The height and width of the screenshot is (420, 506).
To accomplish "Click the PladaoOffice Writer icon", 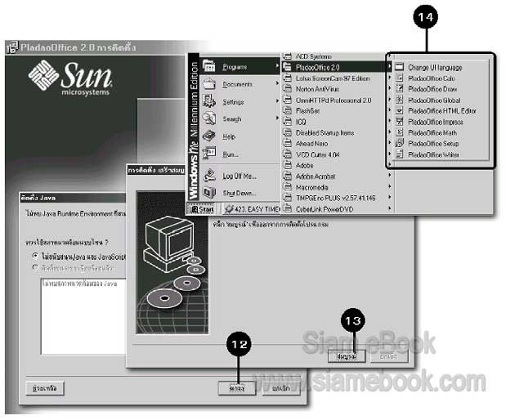I will [400, 154].
